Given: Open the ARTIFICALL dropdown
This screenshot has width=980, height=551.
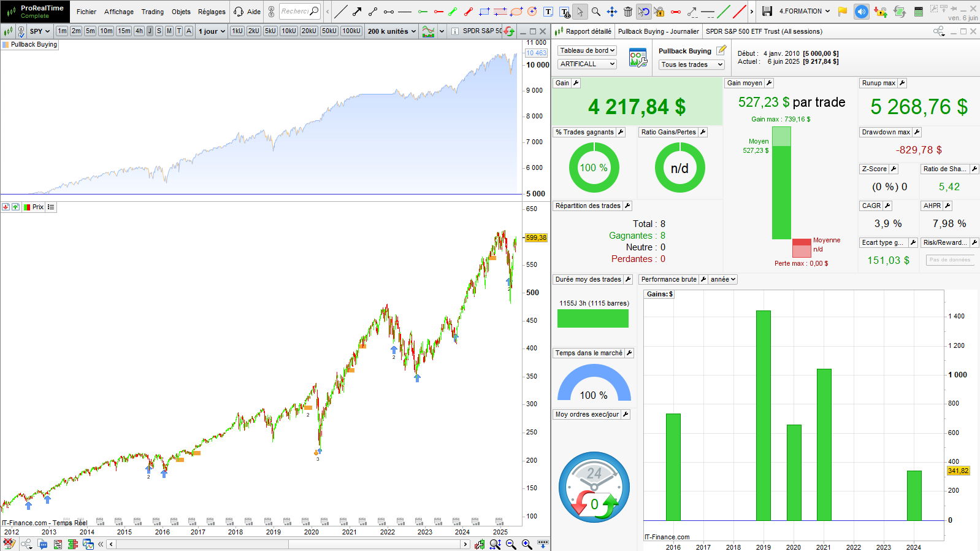Looking at the screenshot, I should point(587,64).
